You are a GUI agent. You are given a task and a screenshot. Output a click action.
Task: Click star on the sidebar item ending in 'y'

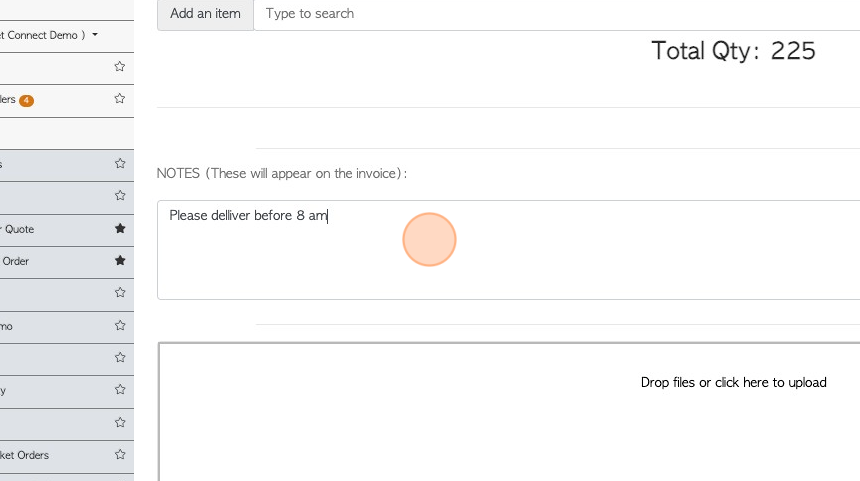click(x=120, y=389)
